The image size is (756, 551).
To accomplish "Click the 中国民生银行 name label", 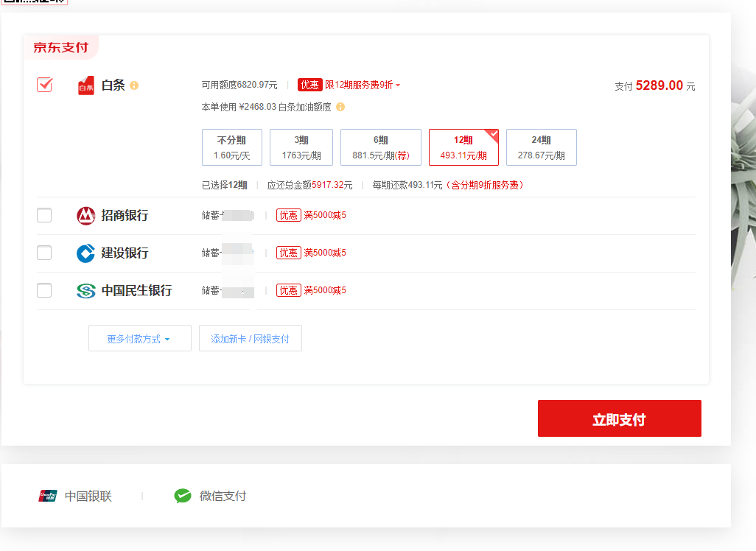I will pos(137,291).
